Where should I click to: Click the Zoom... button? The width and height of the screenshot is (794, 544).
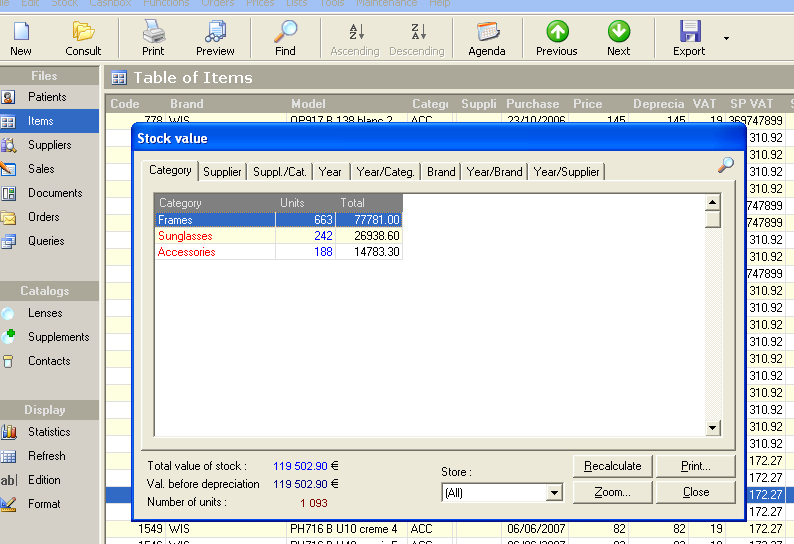click(612, 492)
